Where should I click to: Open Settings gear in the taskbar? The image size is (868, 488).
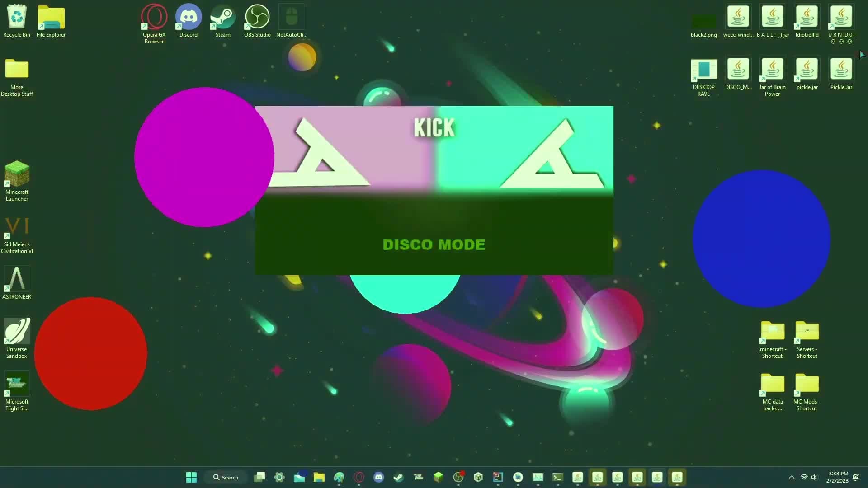click(279, 477)
